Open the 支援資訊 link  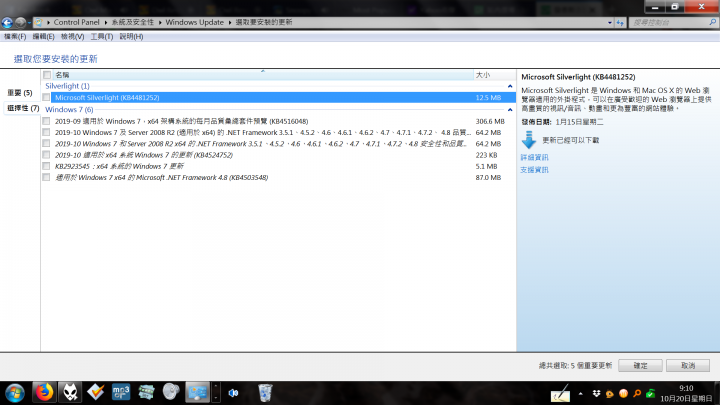coord(534,170)
